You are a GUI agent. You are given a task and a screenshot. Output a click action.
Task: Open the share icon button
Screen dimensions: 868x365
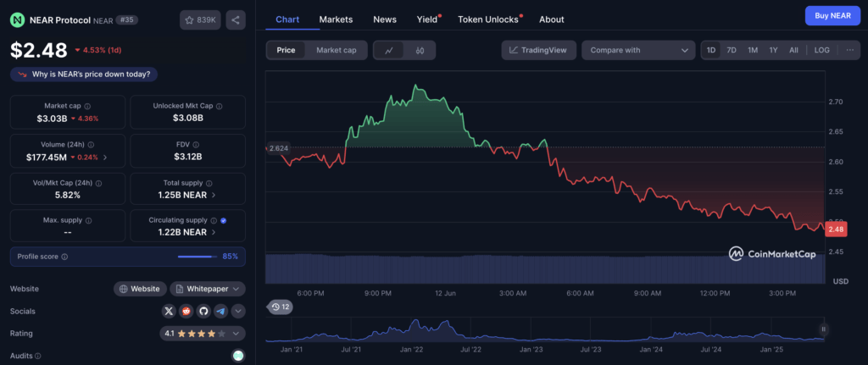coord(236,20)
